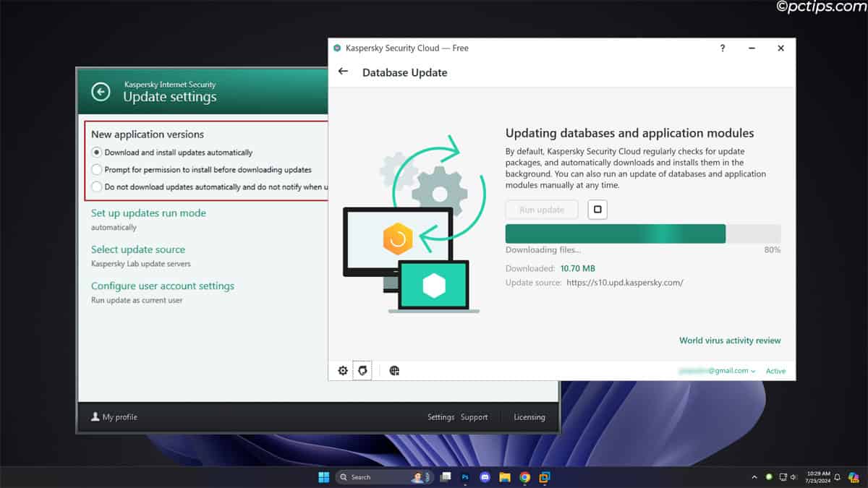The height and width of the screenshot is (488, 868).
Task: Click 'Updating databases and application modules' heading
Action: pyautogui.click(x=630, y=133)
